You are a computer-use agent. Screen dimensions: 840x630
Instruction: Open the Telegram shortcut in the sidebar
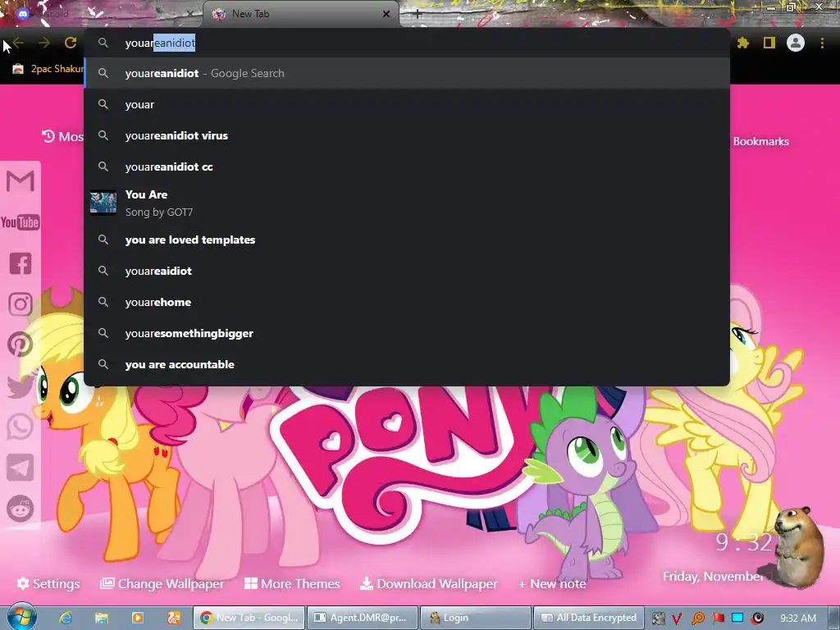click(21, 468)
